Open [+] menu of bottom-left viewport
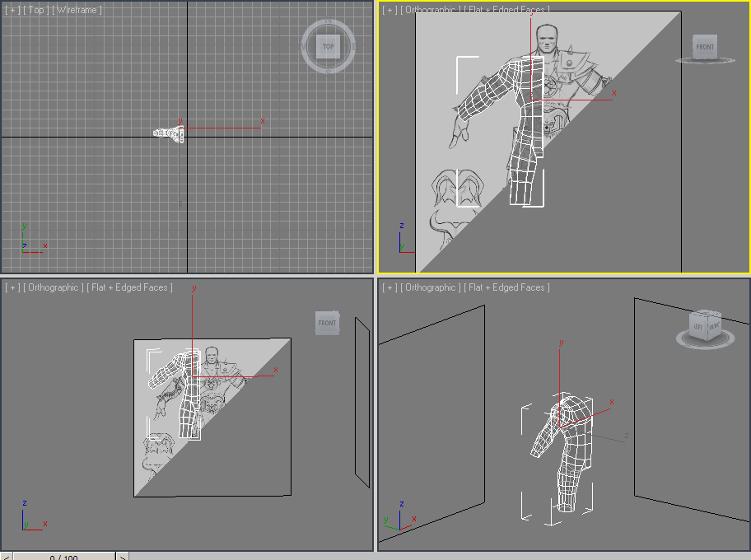751x560 pixels. click(12, 287)
